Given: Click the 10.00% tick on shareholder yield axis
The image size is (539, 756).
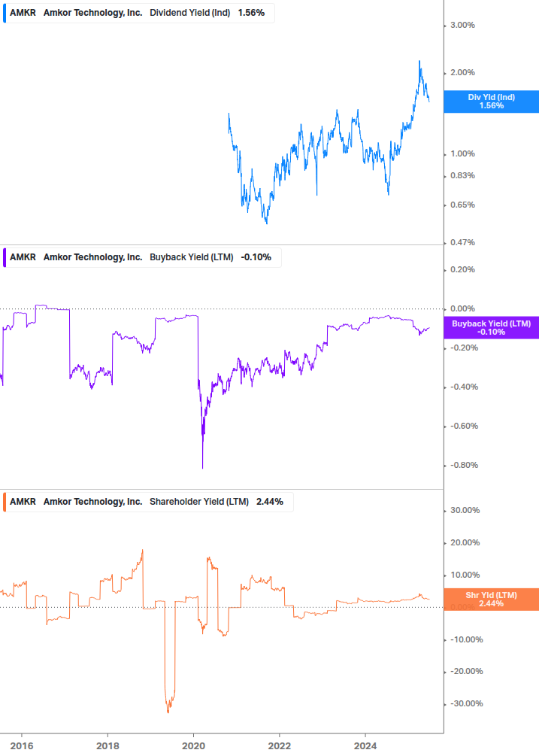Looking at the screenshot, I should pos(465,575).
